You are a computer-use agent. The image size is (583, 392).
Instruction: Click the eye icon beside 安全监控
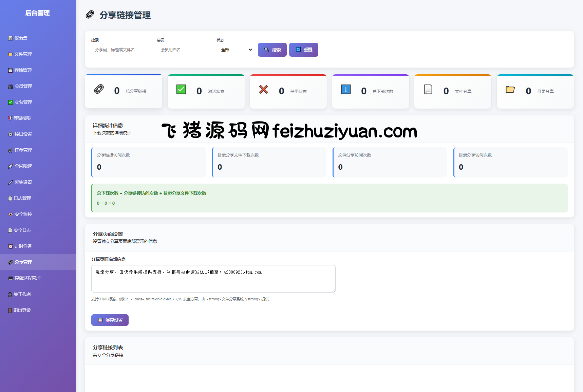11,214
